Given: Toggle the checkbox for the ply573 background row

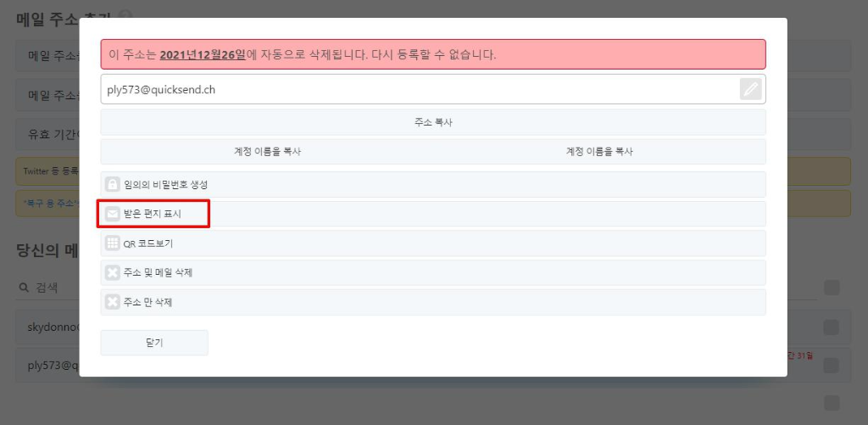Looking at the screenshot, I should [832, 365].
